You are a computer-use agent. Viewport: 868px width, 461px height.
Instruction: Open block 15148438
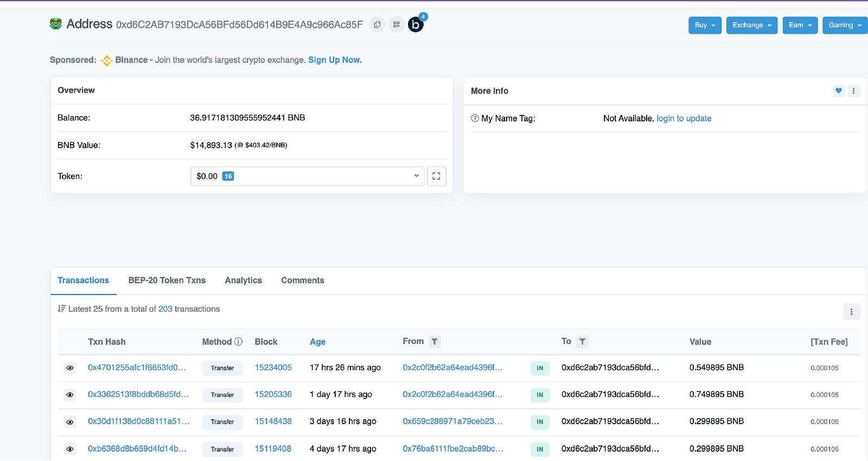point(273,421)
